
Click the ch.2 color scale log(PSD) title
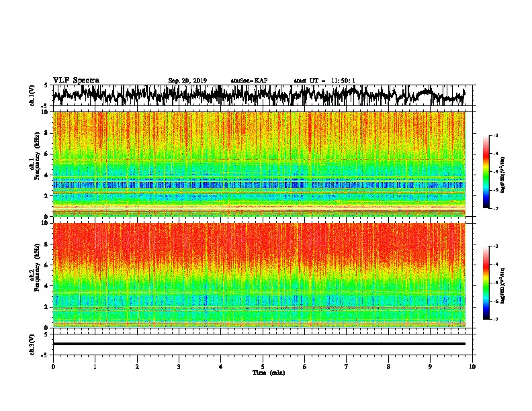pos(502,285)
